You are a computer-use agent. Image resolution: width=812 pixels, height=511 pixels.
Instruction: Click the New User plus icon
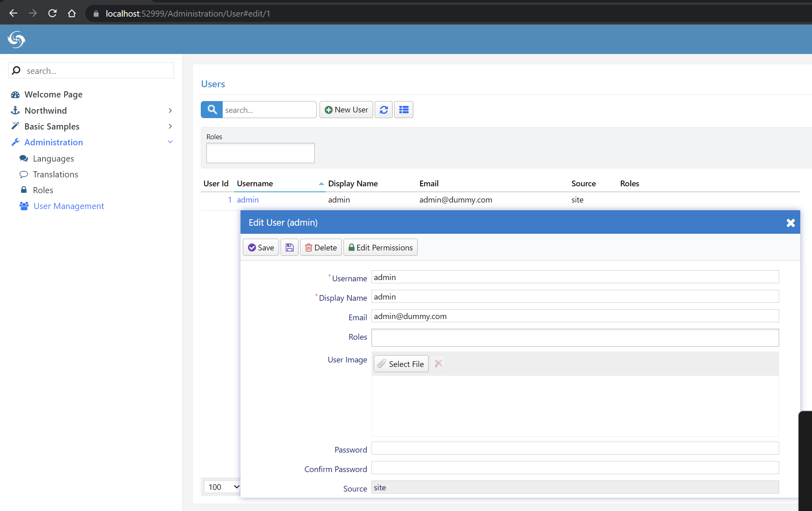click(329, 110)
